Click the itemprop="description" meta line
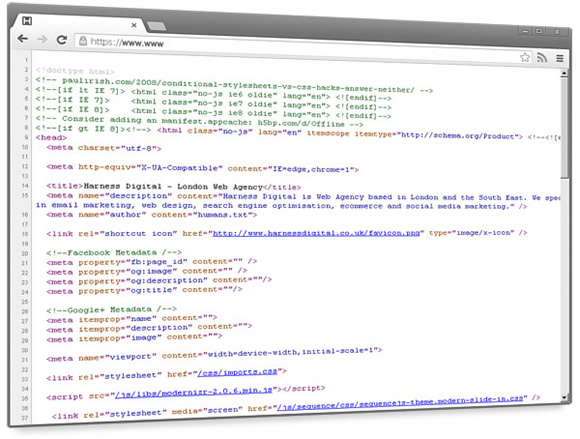Screen dimensions: 580x439 [149, 328]
